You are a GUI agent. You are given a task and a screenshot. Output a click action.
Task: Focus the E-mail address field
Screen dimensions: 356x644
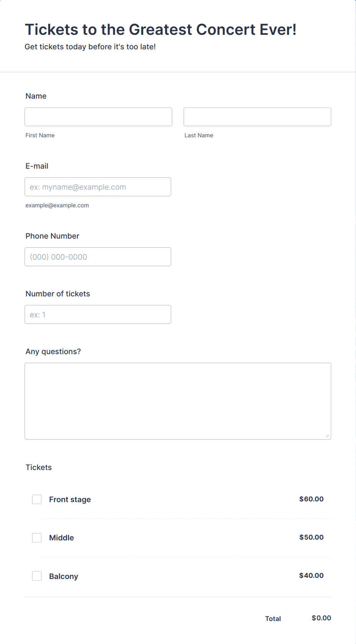click(98, 187)
